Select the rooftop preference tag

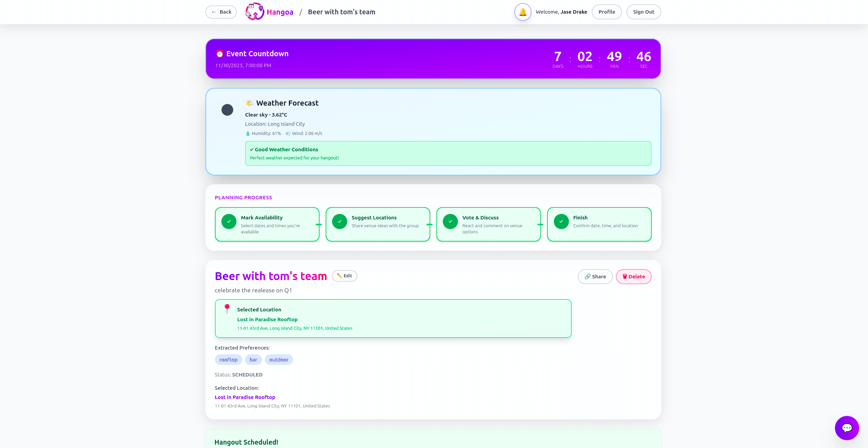click(x=228, y=360)
